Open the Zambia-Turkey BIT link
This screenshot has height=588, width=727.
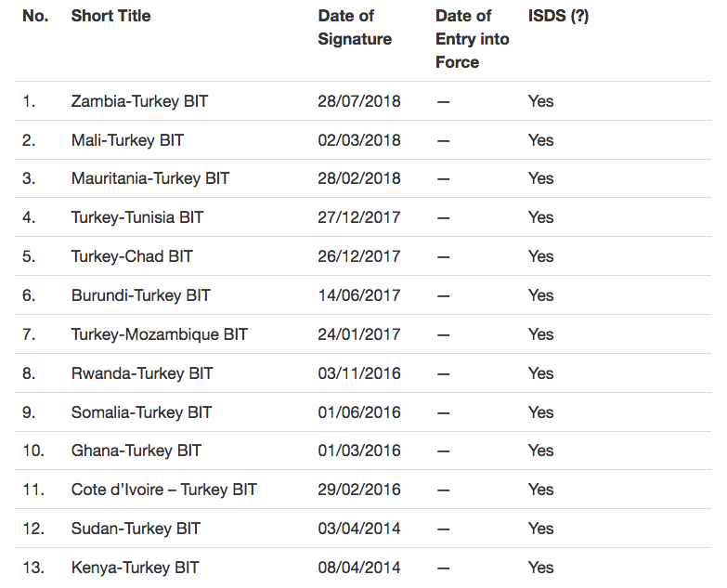tap(139, 101)
